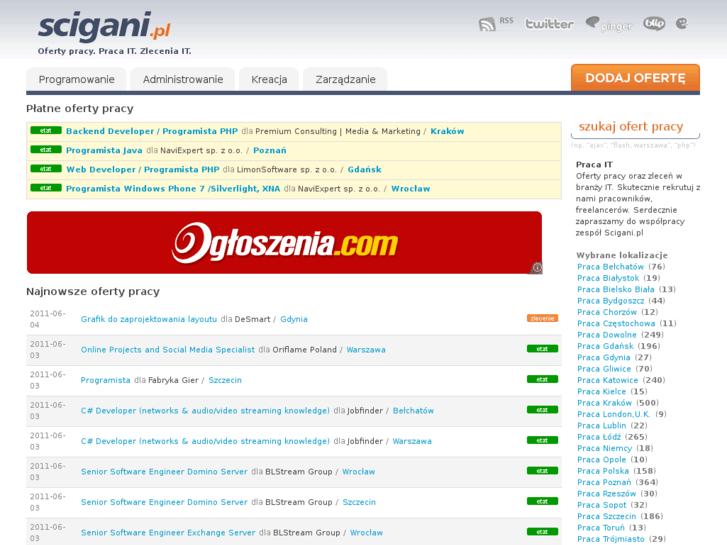Click the etat badge for Oriflame Poland offer
727x545 pixels.
[542, 349]
